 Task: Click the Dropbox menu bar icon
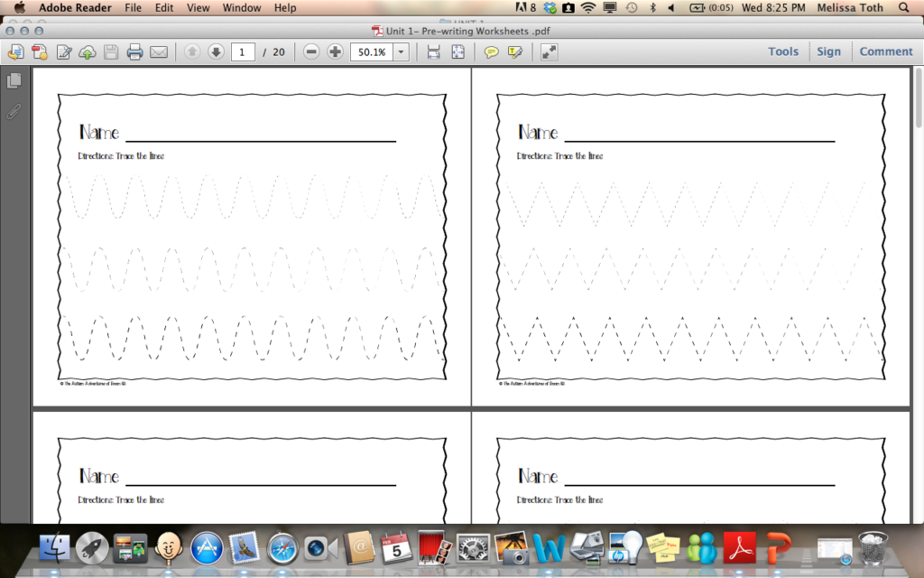(x=550, y=7)
